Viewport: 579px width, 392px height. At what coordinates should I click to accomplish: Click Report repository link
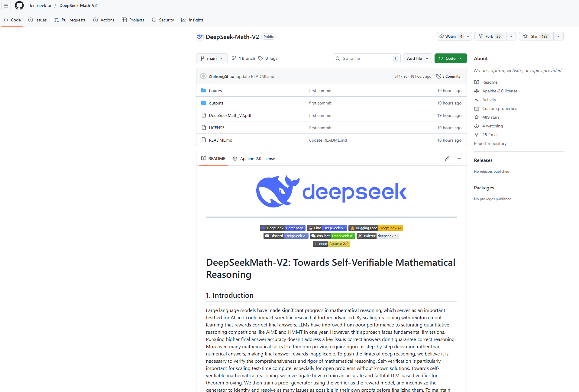coord(490,143)
